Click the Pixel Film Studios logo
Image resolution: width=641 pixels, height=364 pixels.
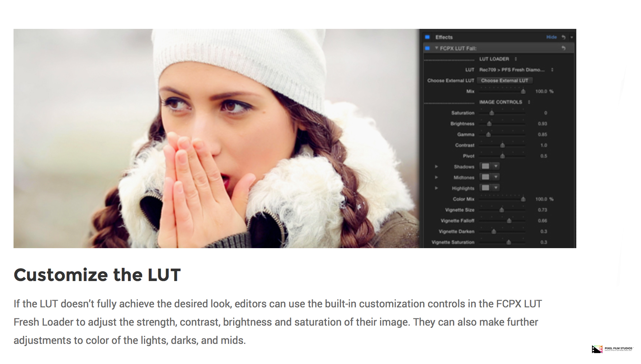coord(612,349)
